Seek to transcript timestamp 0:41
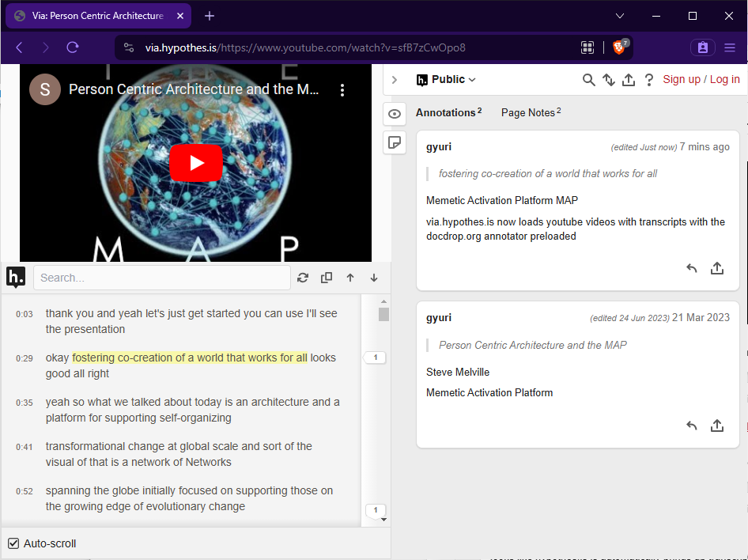This screenshot has height=560, width=748. 25,447
